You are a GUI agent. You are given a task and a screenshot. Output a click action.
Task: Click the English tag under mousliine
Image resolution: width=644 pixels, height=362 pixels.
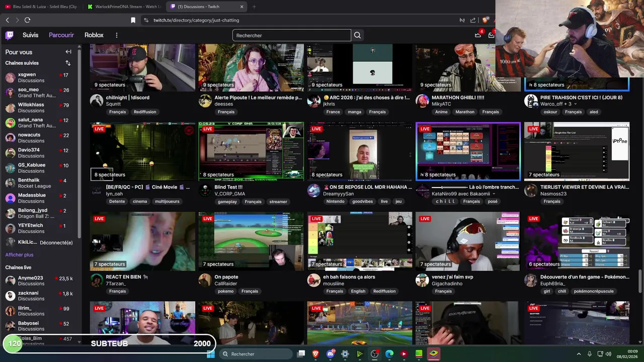[x=358, y=291]
